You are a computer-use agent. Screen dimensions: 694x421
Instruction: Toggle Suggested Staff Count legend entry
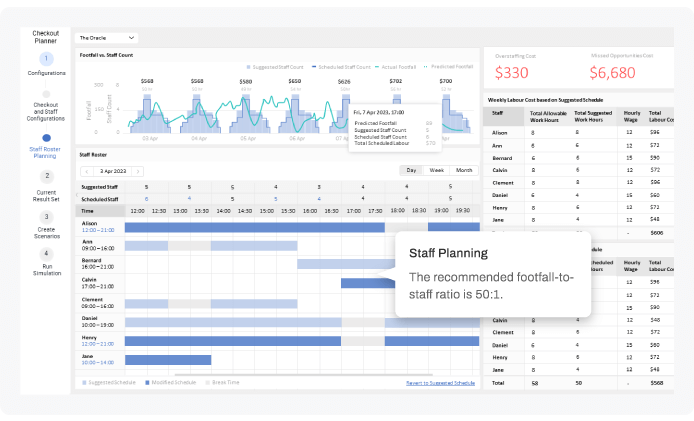point(275,67)
